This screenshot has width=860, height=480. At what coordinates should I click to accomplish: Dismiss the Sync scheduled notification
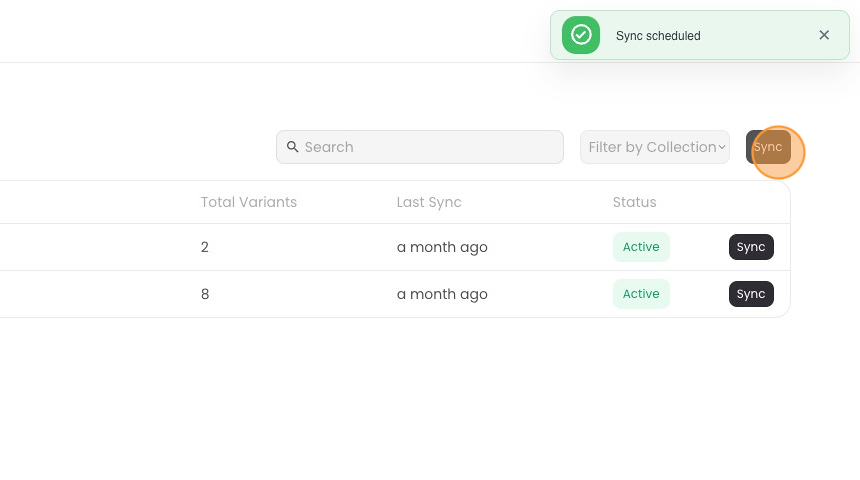824,35
